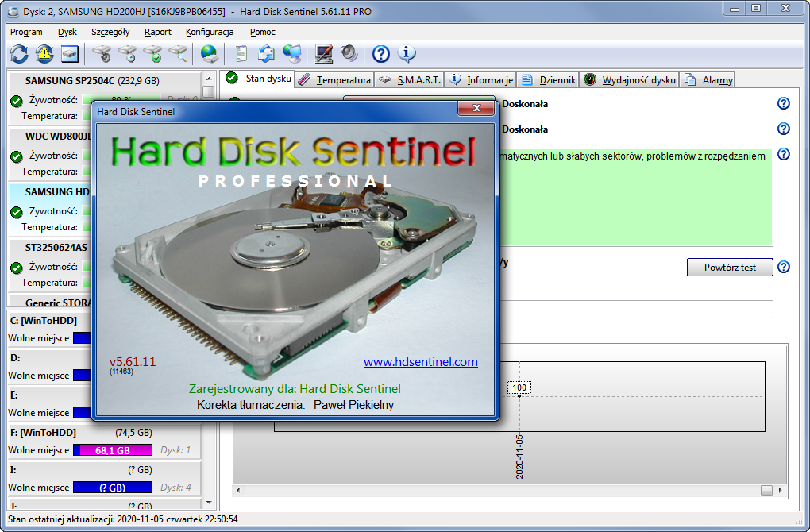This screenshot has width=810, height=532.
Task: Open the Szczegóły menu
Action: [x=110, y=32]
